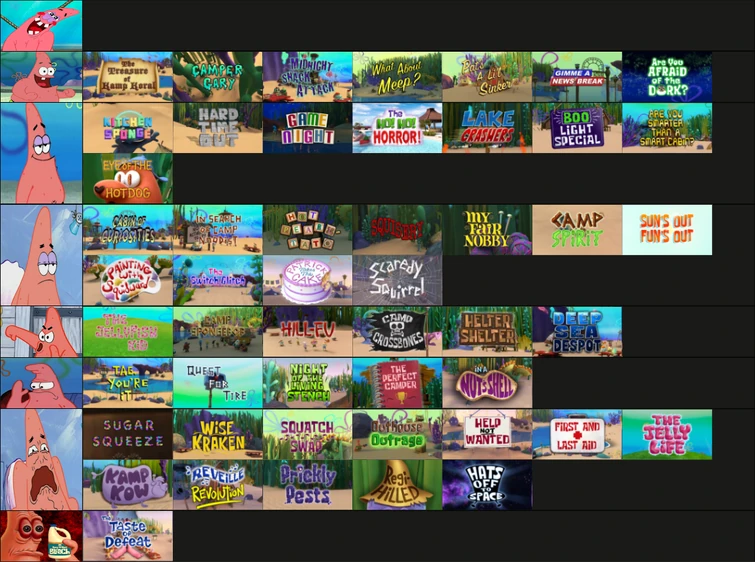Viewport: 755px width, 562px height.
Task: Pick the My Fair Nobby thumbnail
Action: pyautogui.click(x=487, y=230)
